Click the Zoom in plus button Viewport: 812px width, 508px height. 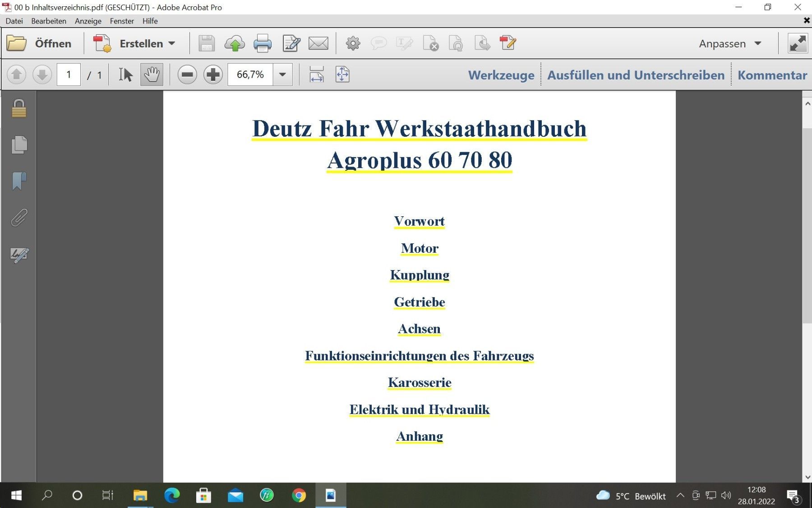click(213, 75)
